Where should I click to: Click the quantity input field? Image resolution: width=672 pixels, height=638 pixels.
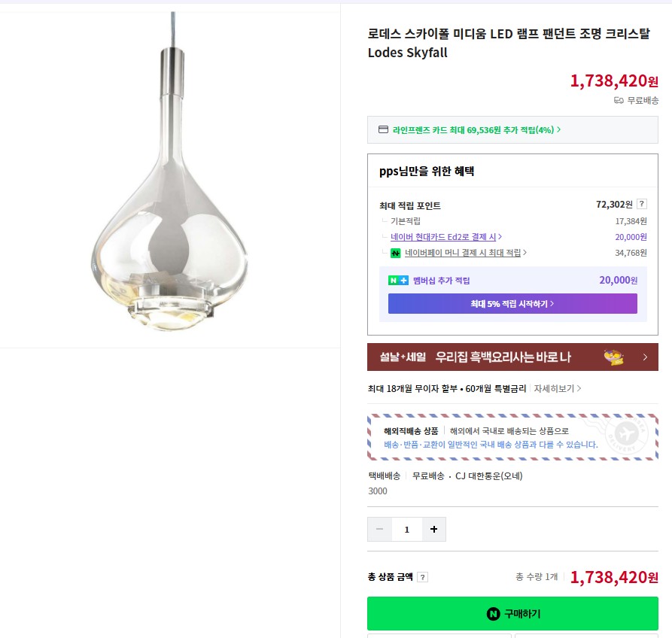[407, 530]
